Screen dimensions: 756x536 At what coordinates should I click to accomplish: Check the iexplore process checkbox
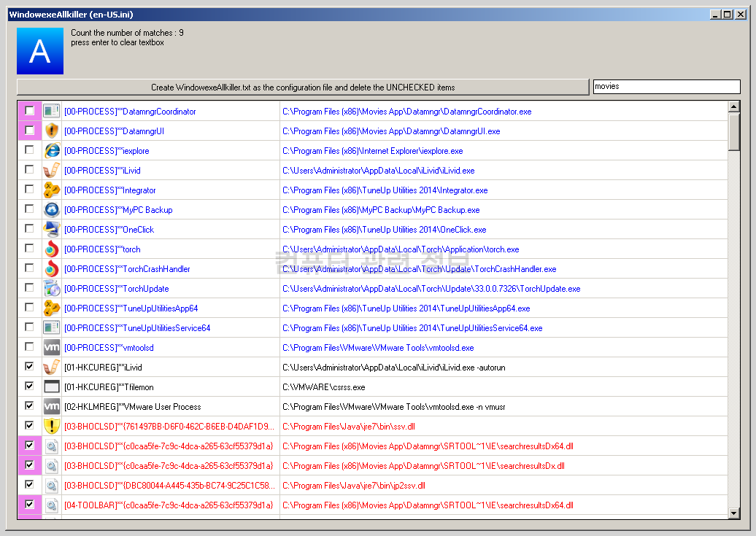29,150
